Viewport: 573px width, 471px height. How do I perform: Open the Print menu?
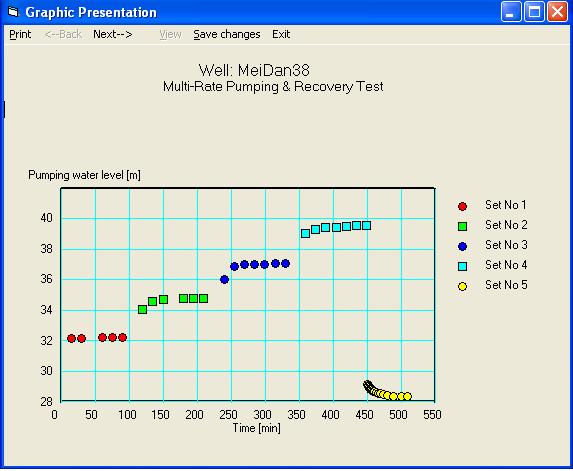coord(20,34)
